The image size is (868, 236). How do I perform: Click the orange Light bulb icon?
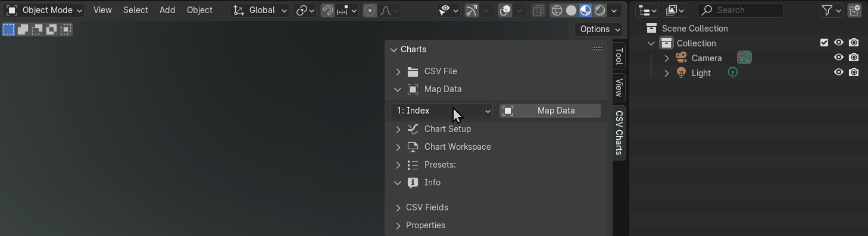pyautogui.click(x=681, y=73)
